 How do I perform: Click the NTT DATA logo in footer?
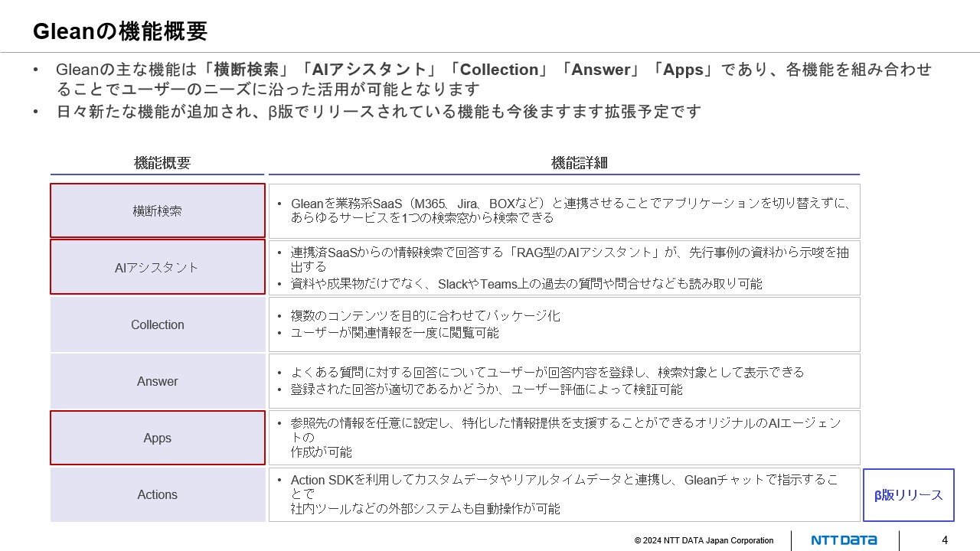coord(844,540)
